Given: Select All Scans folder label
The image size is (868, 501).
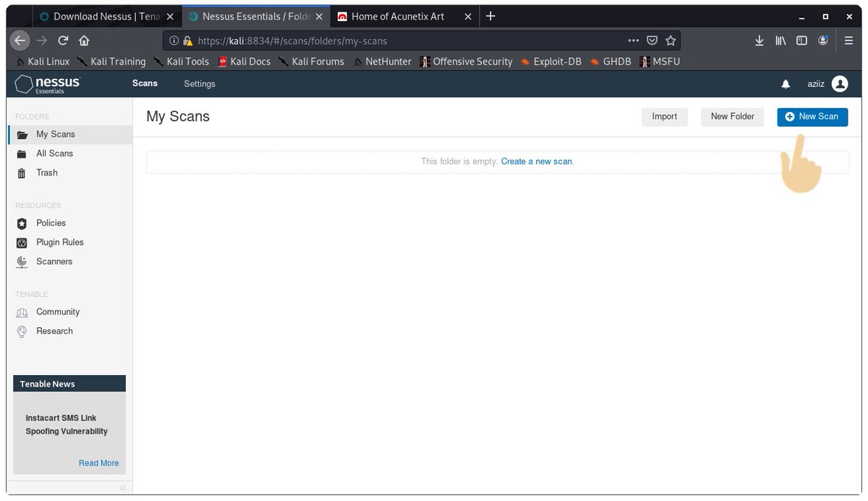Looking at the screenshot, I should 55,153.
